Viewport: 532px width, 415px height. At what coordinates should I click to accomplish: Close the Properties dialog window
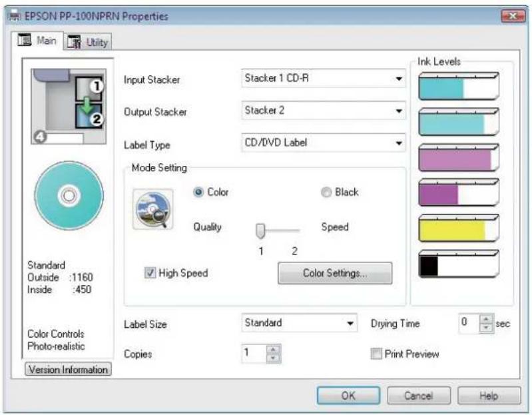pos(513,16)
